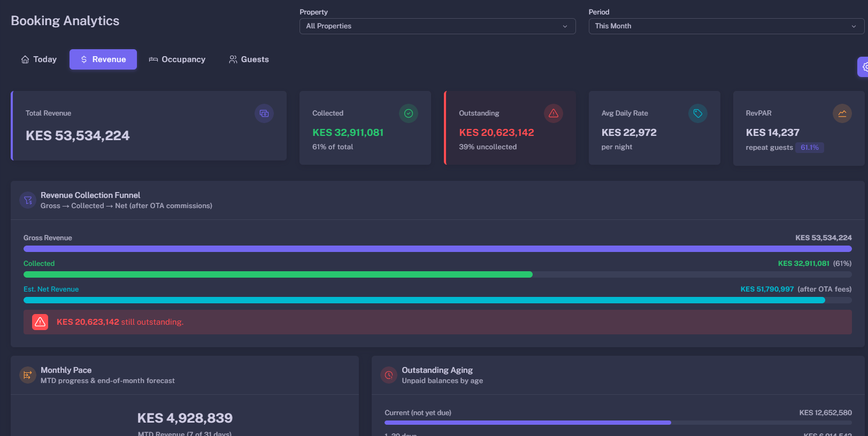Click the Monthly Pace heading

pyautogui.click(x=66, y=370)
